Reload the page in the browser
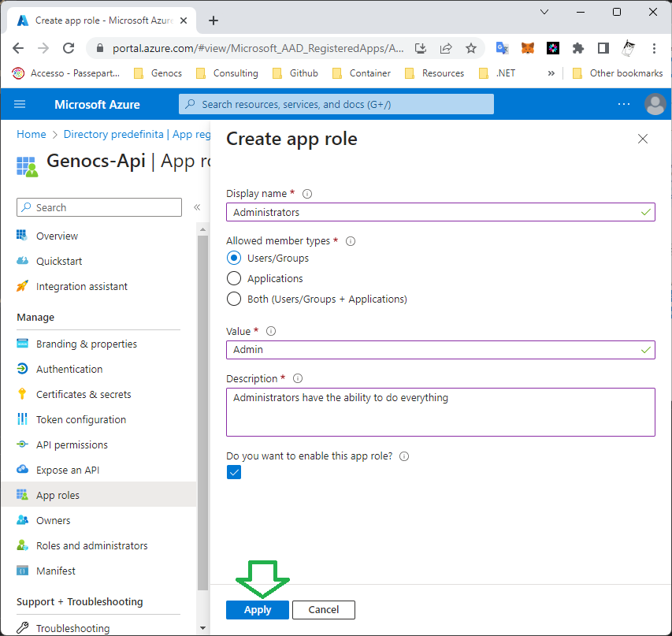 69,48
